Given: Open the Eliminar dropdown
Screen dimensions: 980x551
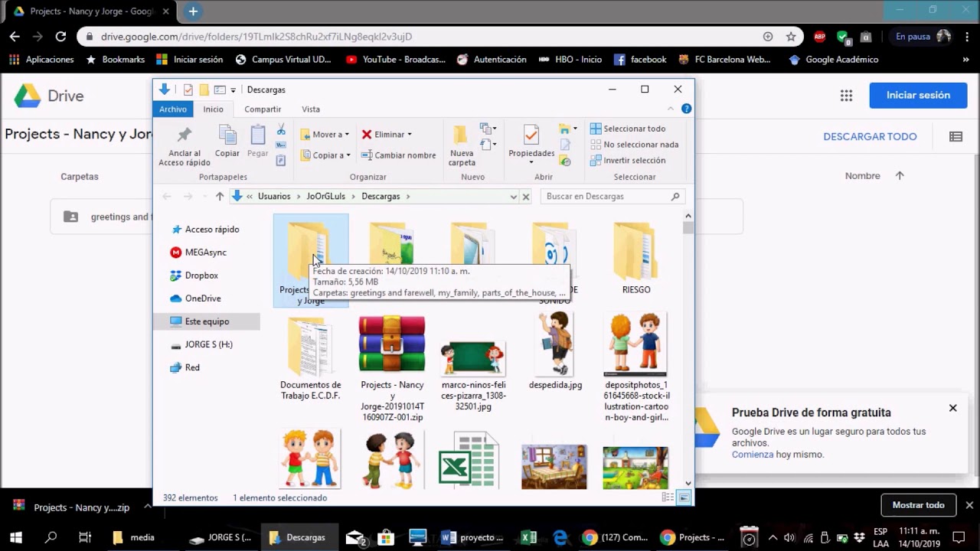Looking at the screenshot, I should pyautogui.click(x=387, y=135).
